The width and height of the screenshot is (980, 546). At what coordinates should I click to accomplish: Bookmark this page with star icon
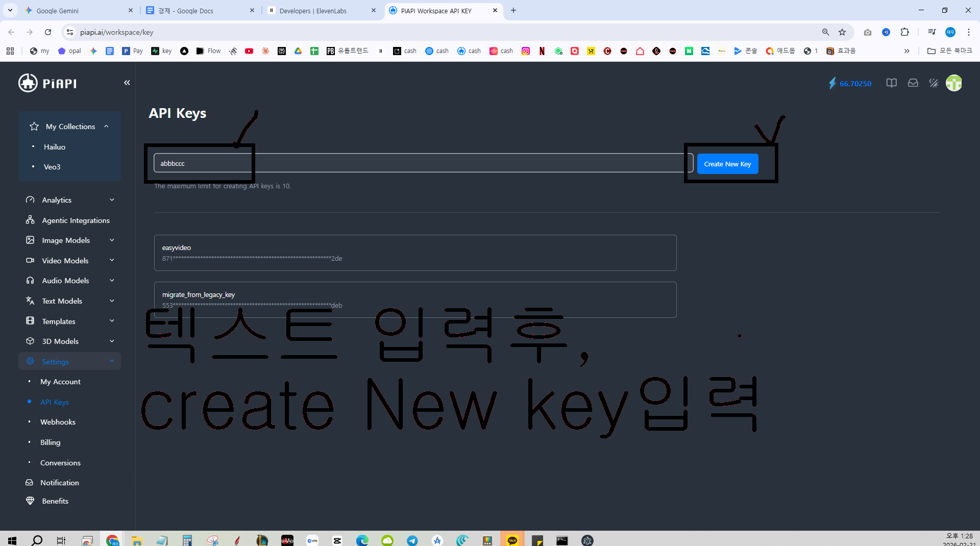(842, 32)
